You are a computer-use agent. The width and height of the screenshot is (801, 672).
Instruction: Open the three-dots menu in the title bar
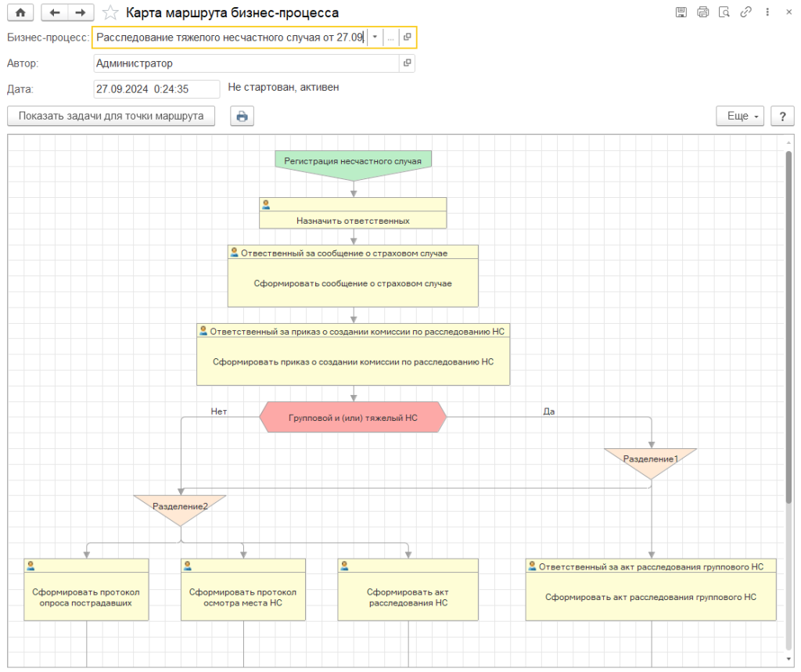767,13
